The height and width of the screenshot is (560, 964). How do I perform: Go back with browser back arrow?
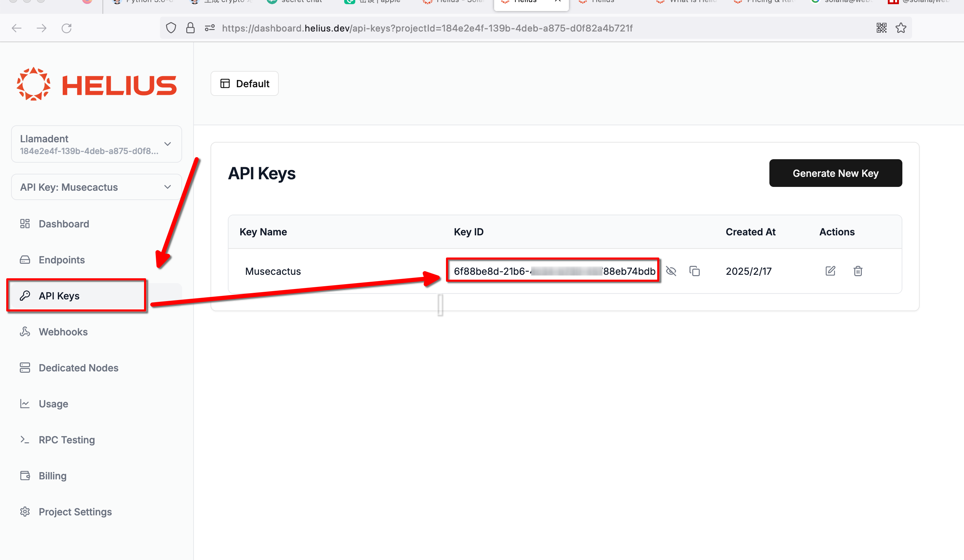17,28
